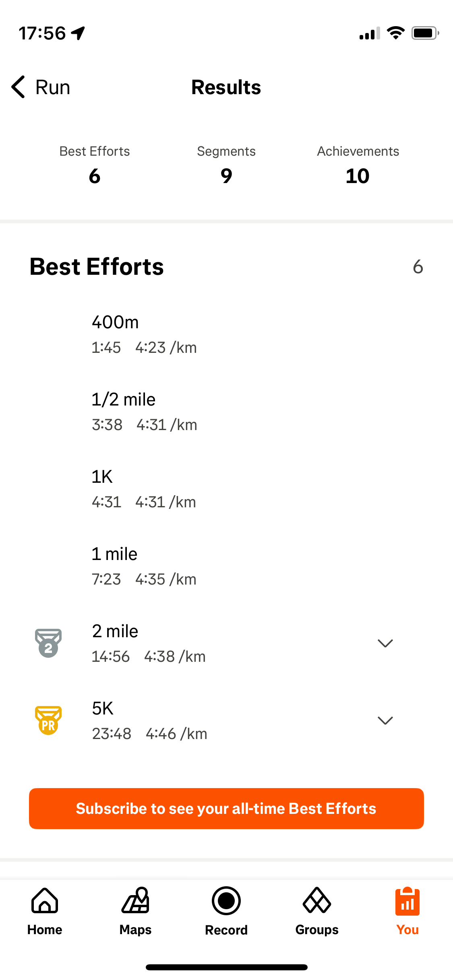The width and height of the screenshot is (453, 980).
Task: Open the Maps tab icon
Action: point(136,901)
